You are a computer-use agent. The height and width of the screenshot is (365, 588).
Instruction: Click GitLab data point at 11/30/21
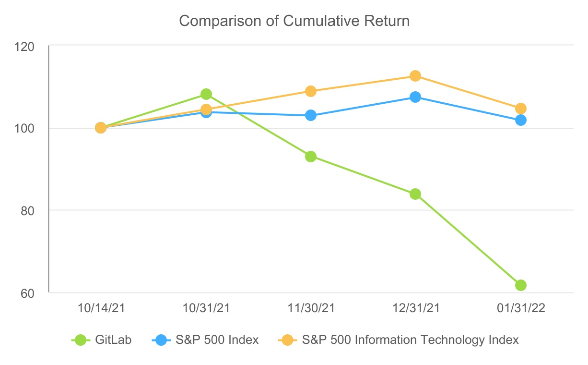pyautogui.click(x=311, y=157)
